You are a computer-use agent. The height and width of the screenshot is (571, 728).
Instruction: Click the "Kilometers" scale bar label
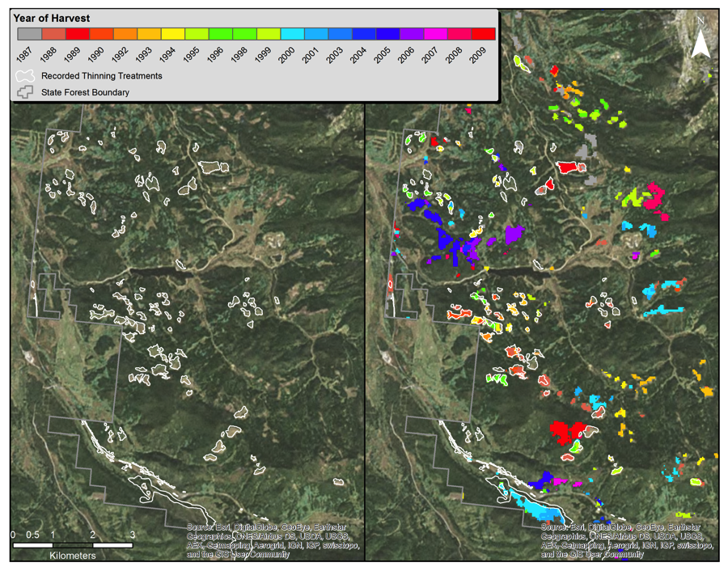[73, 555]
